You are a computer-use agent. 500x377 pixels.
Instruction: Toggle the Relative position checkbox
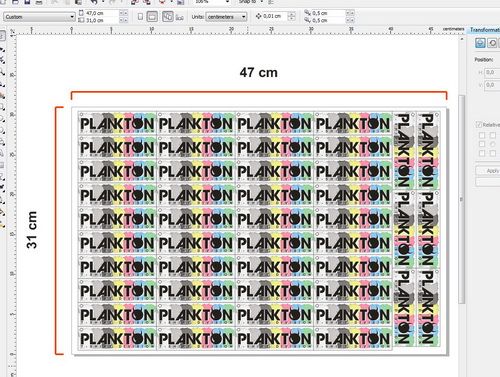tap(478, 125)
